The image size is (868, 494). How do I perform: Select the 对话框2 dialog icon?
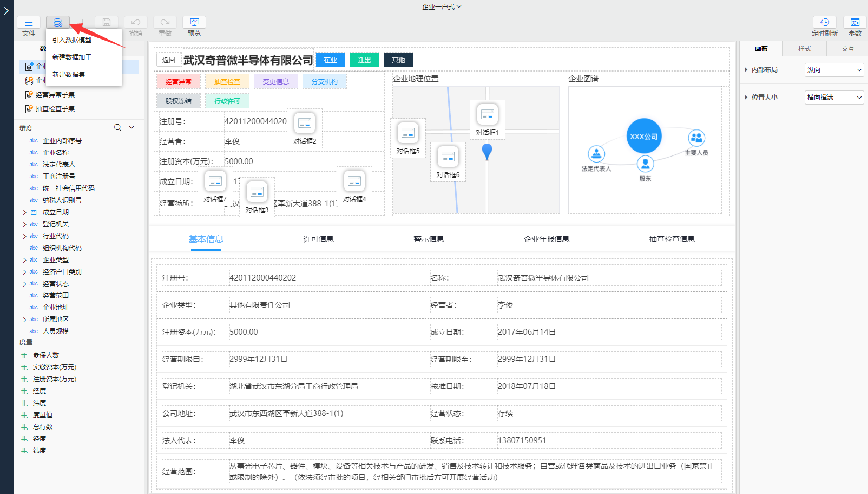pyautogui.click(x=305, y=123)
